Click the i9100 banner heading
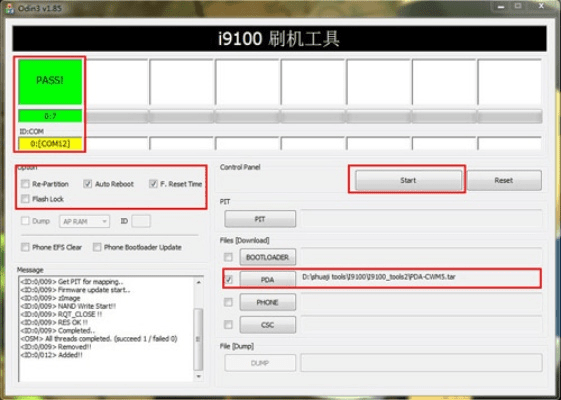 point(279,38)
